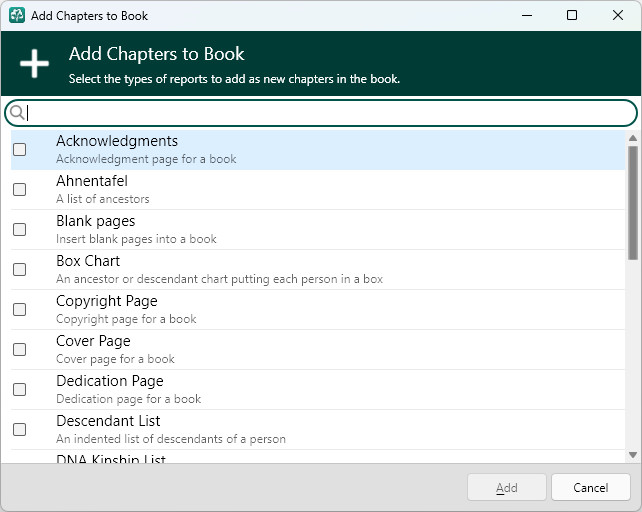Check the Ahnentafel checkbox
642x512 pixels.
19,190
